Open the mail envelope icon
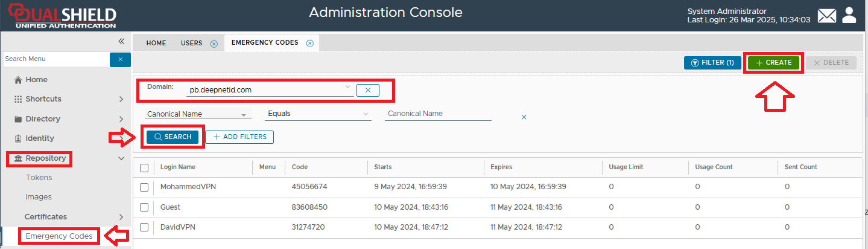868x249 pixels. pos(827,16)
